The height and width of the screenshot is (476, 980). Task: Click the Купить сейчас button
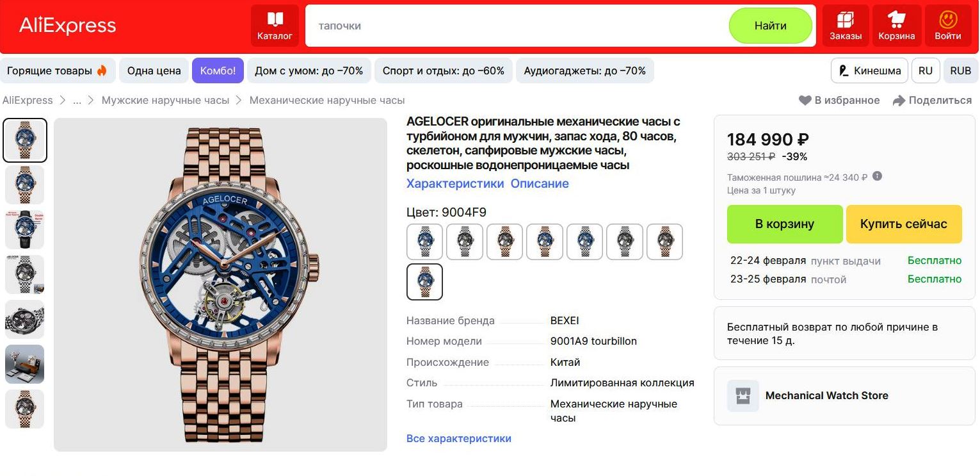pyautogui.click(x=904, y=224)
